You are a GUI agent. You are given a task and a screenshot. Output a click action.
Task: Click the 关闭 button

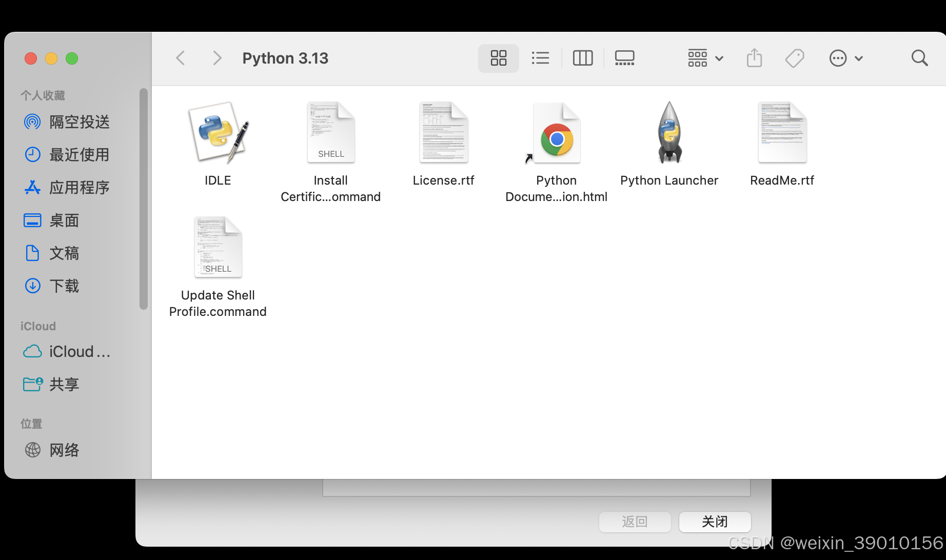715,522
